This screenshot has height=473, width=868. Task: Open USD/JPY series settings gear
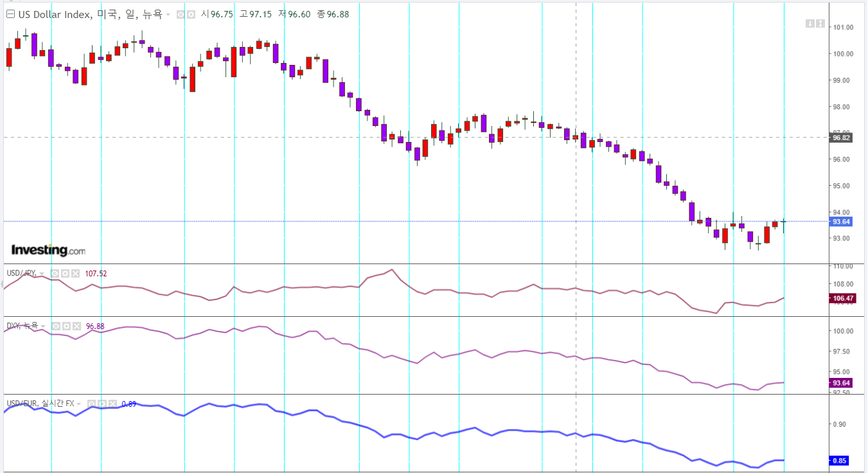(x=65, y=273)
